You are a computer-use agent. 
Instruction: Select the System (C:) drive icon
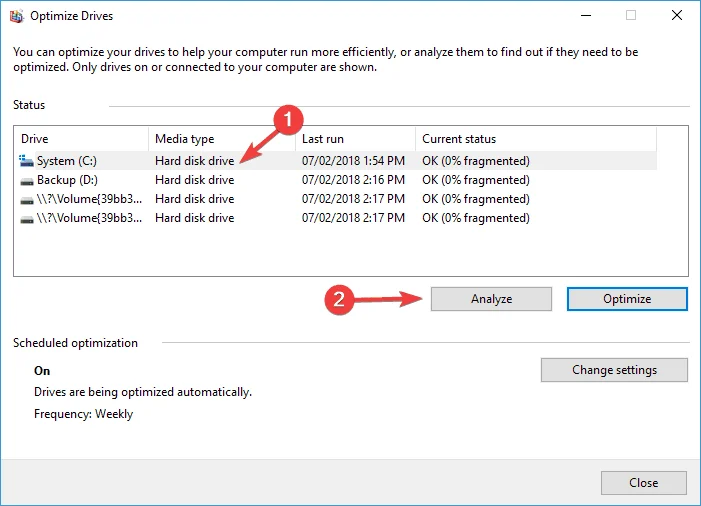26,161
